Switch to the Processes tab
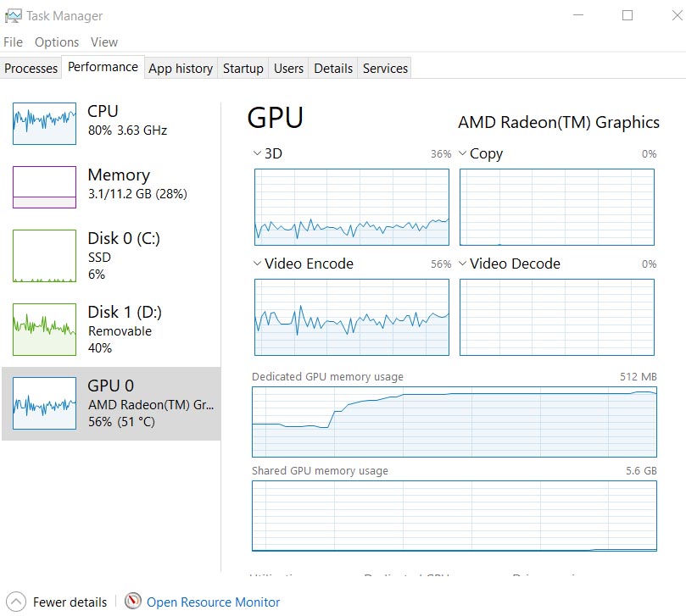Image resolution: width=686 pixels, height=616 pixels. tap(31, 69)
